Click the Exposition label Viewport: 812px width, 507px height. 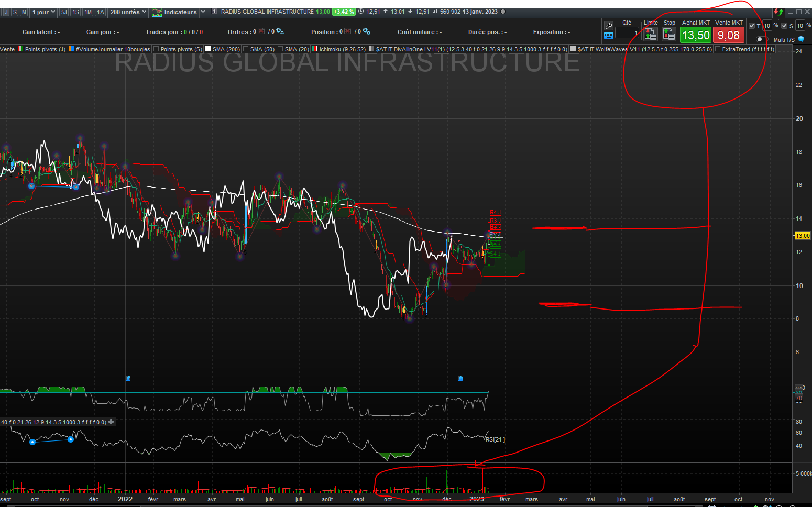coord(552,32)
